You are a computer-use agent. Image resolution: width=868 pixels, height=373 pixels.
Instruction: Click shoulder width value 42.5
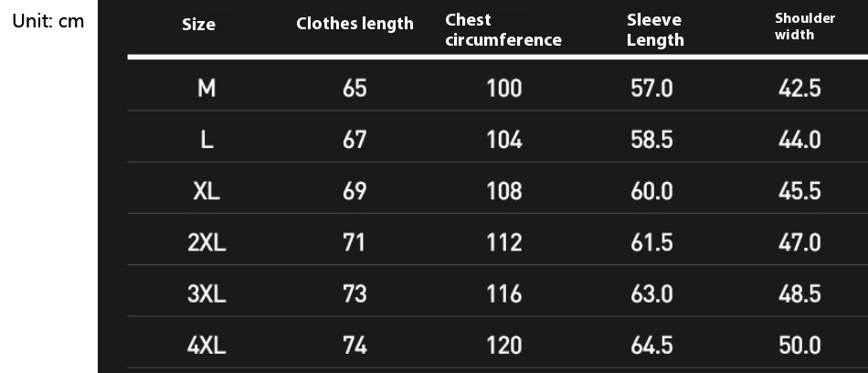[x=799, y=88]
